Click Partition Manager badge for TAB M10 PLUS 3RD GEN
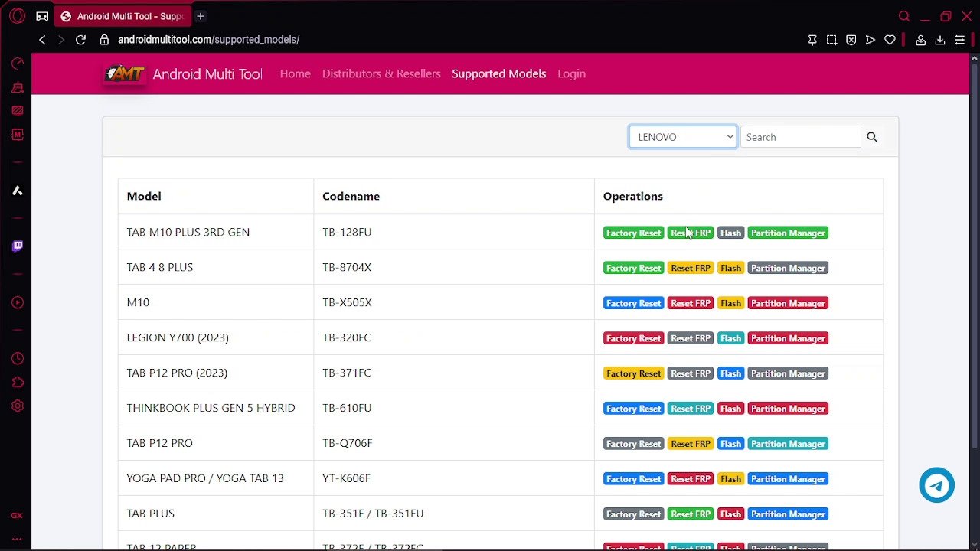This screenshot has height=551, width=980. (x=788, y=233)
